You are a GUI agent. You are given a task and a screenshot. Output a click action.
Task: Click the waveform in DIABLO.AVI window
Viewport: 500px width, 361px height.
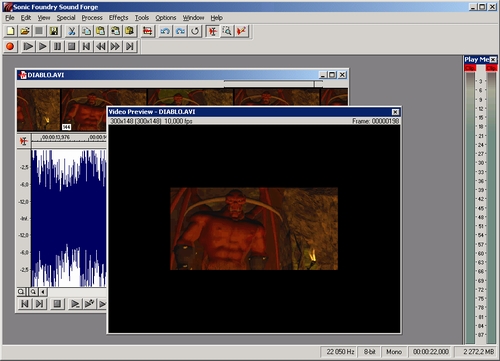pyautogui.click(x=69, y=218)
